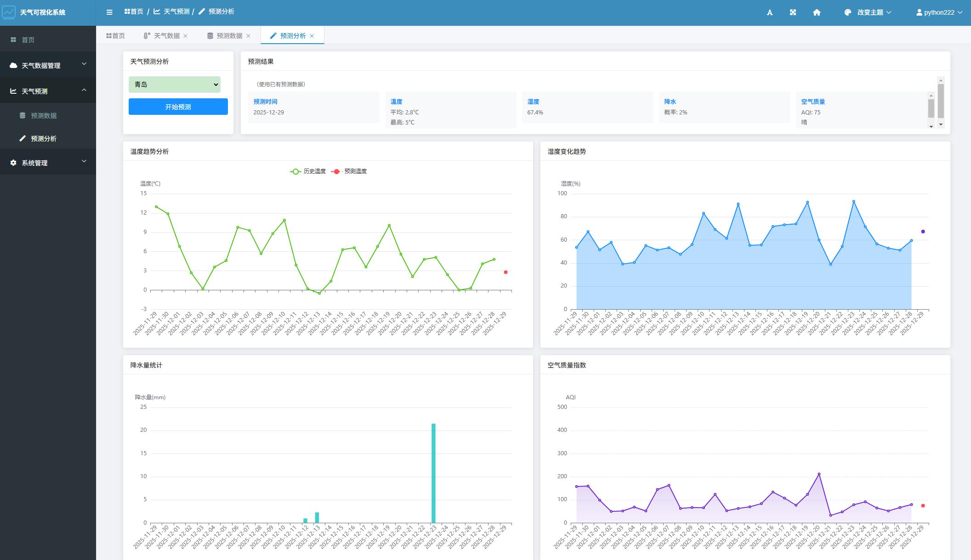971x560 pixels.
Task: Click 天气预测 breadcrumb link
Action: [x=176, y=11]
